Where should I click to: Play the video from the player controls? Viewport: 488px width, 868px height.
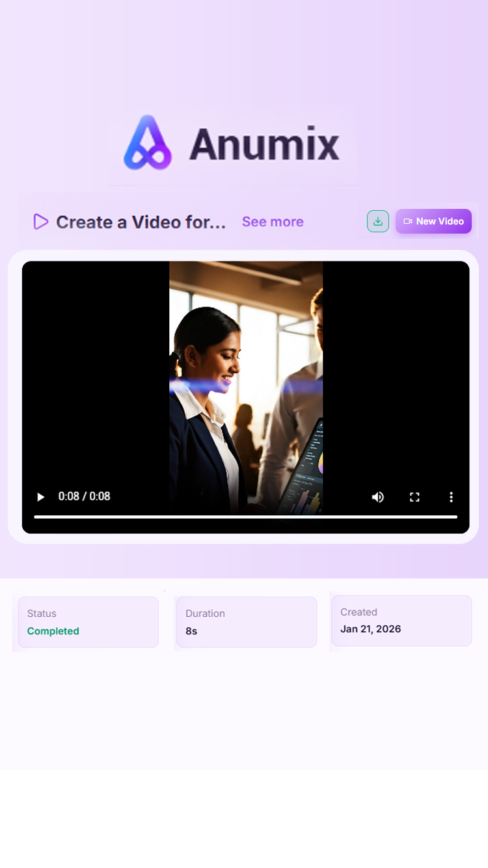coord(40,497)
